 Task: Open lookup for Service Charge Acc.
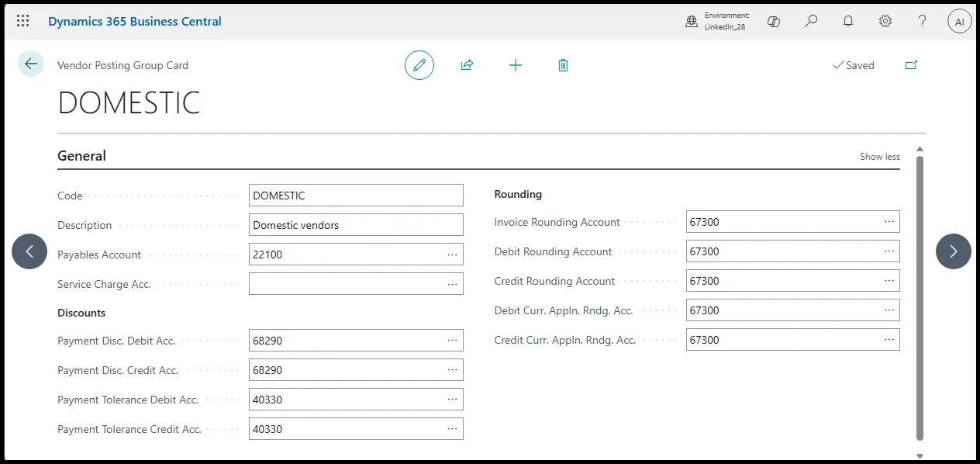point(453,284)
